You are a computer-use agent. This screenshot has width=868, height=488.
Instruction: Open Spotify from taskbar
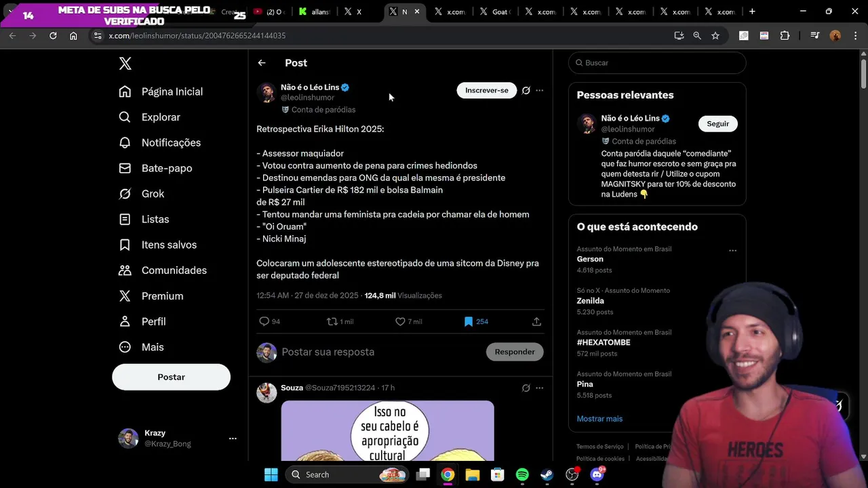point(522,474)
